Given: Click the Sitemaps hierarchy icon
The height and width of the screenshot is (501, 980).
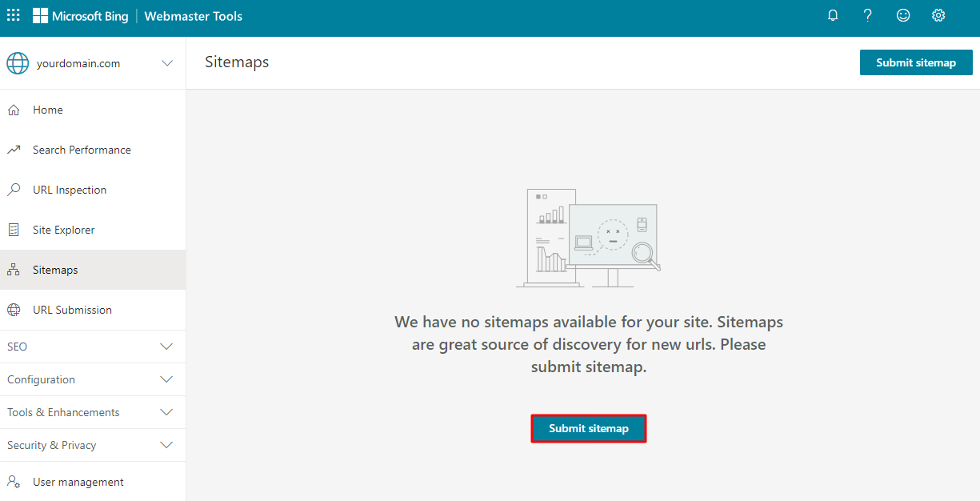Looking at the screenshot, I should click(14, 270).
